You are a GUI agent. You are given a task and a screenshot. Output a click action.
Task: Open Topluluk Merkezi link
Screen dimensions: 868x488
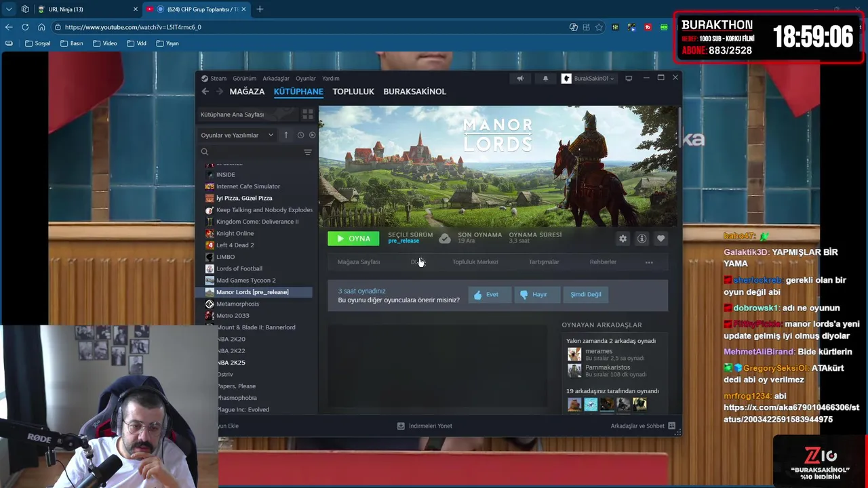point(475,262)
